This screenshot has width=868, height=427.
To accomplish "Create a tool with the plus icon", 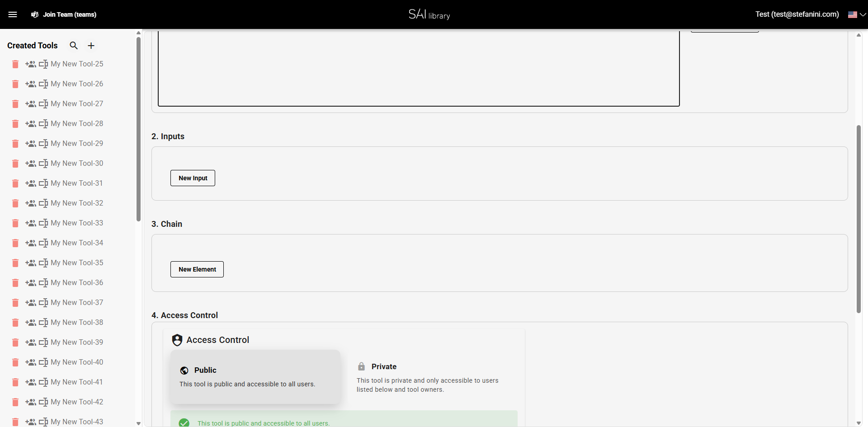I will tap(91, 45).
